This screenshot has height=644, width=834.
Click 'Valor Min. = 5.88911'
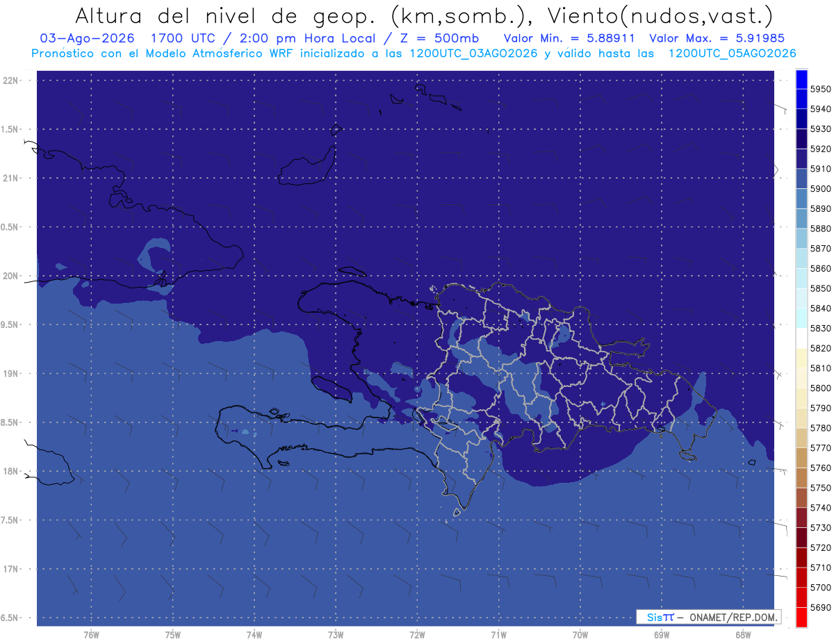click(x=569, y=38)
